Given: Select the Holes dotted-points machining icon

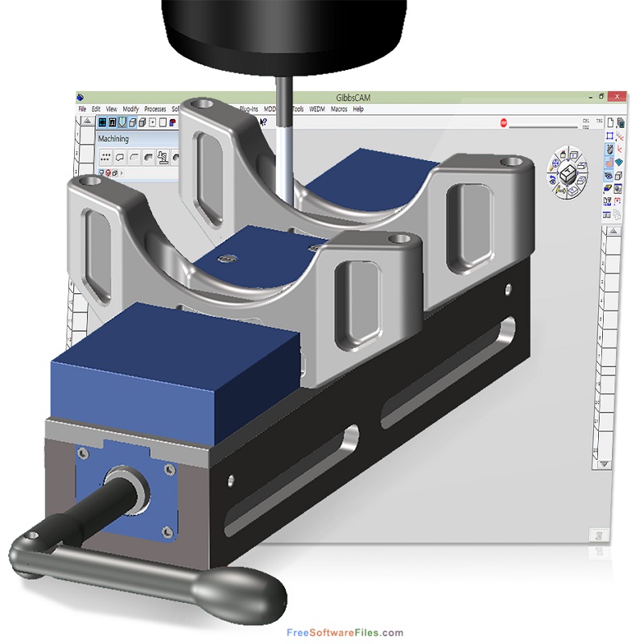Looking at the screenshot, I should (x=105, y=157).
